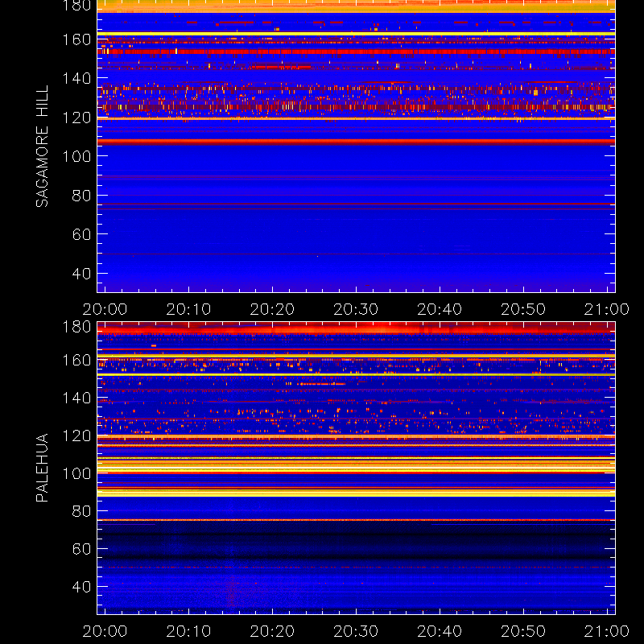
Task: Select the 140 label on Sagamore Hill axis
Action: click(x=76, y=78)
